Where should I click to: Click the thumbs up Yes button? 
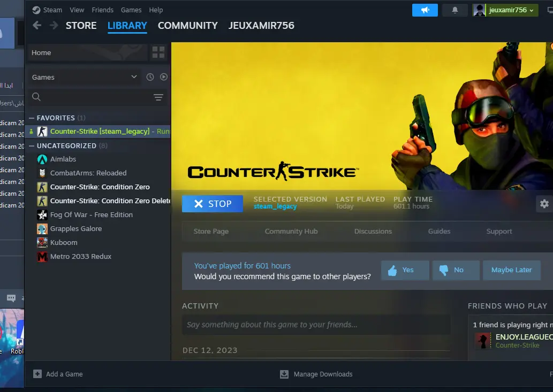point(405,270)
